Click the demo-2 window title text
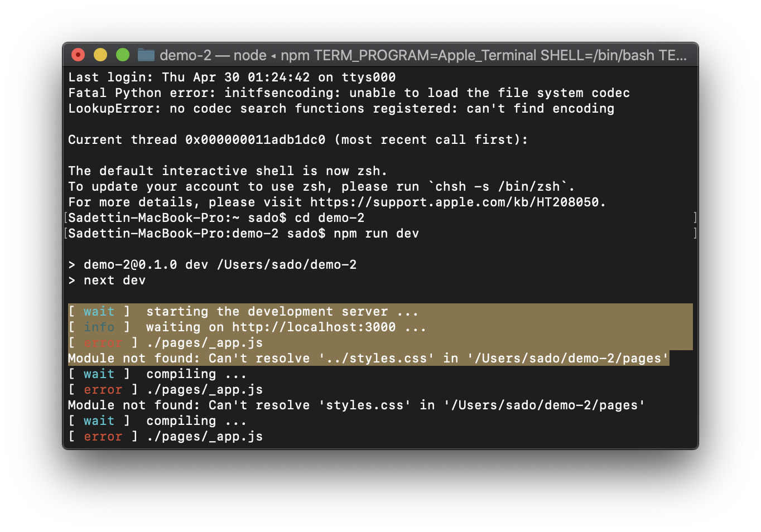761x532 pixels. click(186, 55)
